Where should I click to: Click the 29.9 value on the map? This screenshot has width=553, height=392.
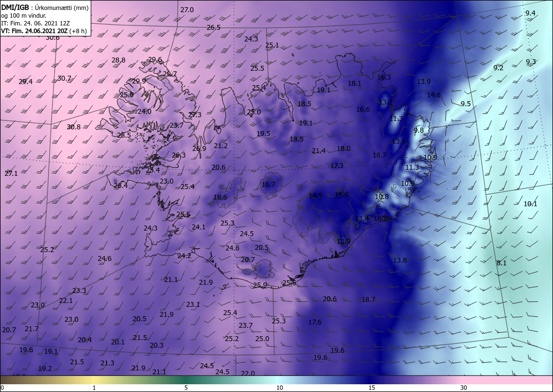tap(139, 81)
